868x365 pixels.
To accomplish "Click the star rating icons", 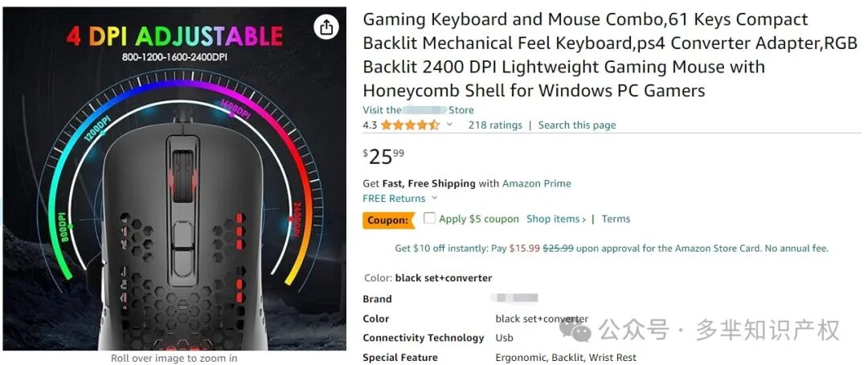I will (x=410, y=125).
